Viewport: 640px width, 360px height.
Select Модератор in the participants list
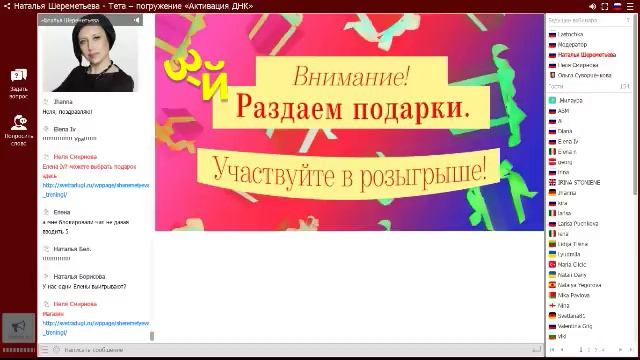click(x=572, y=44)
